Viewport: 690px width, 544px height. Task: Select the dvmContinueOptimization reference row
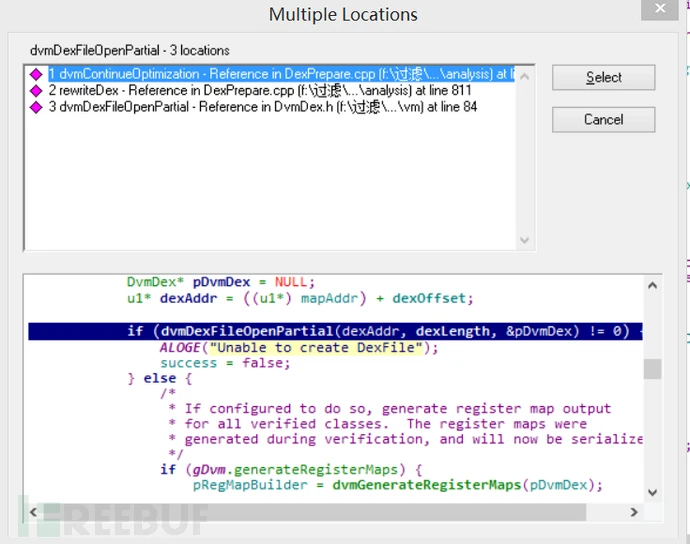[281, 74]
